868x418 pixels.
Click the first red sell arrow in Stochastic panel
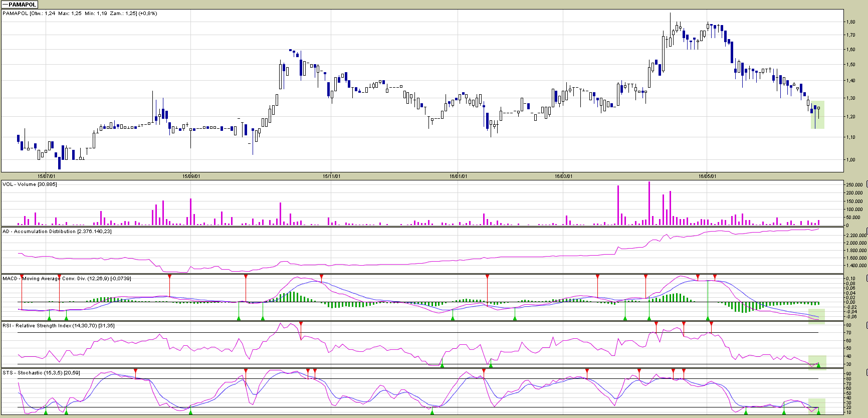135,371
